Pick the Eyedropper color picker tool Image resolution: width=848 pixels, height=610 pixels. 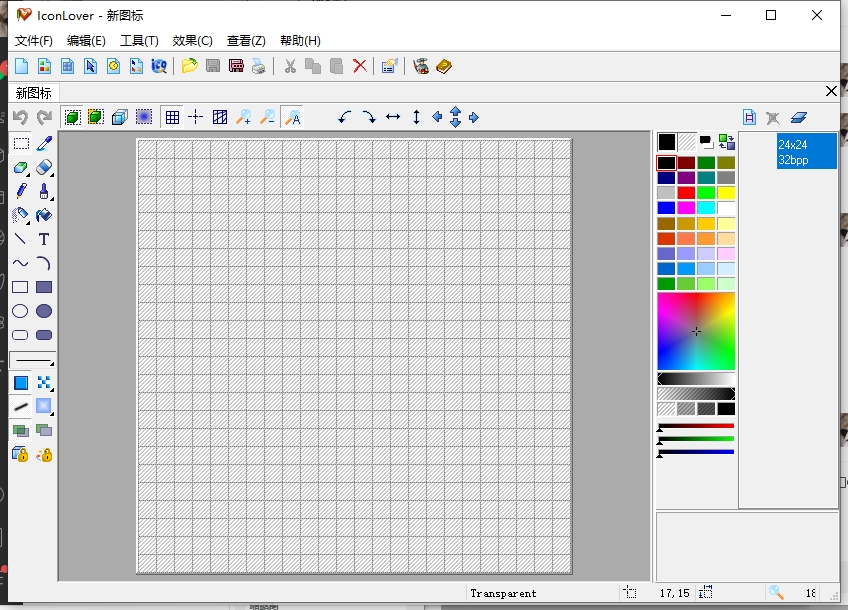[44, 144]
